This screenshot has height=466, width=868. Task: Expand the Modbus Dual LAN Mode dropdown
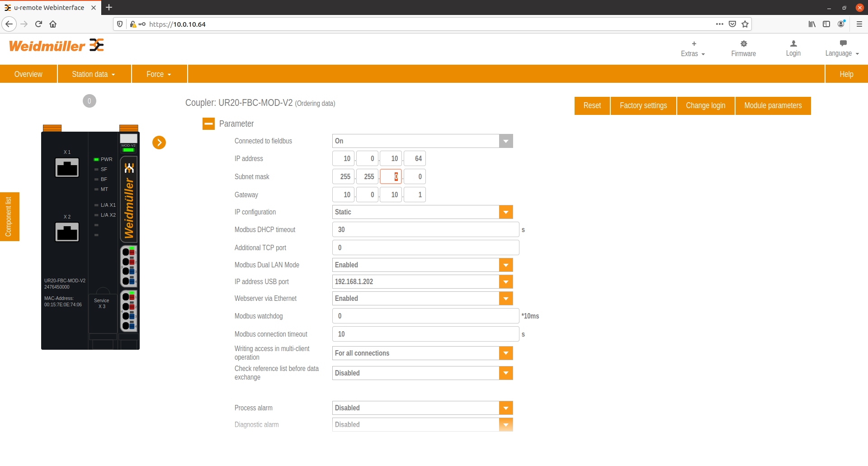505,265
